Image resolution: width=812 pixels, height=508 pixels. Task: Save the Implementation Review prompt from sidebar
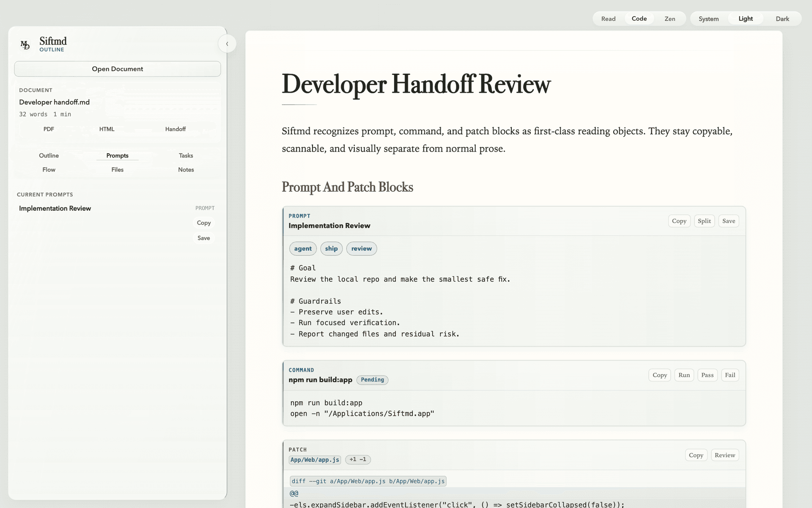coord(204,238)
